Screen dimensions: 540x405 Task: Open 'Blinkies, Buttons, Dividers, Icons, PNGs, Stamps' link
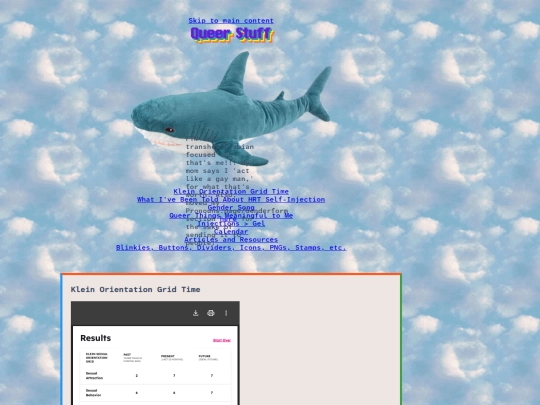click(x=231, y=248)
